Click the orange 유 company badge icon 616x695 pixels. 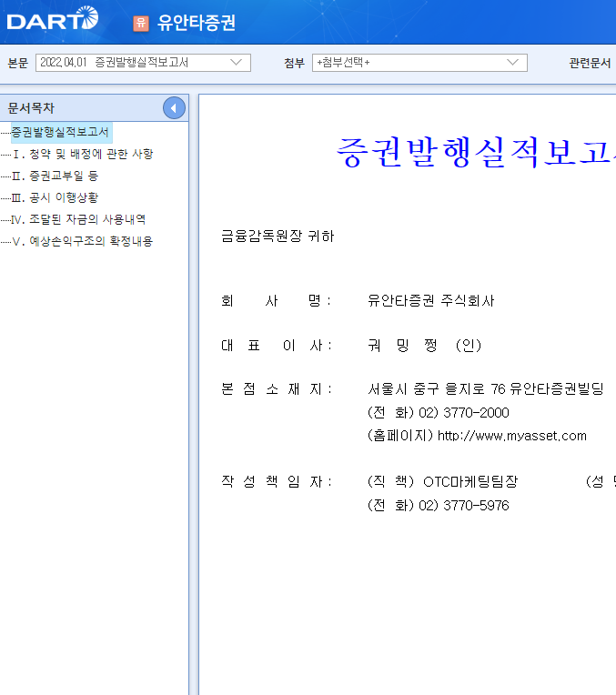[x=141, y=23]
